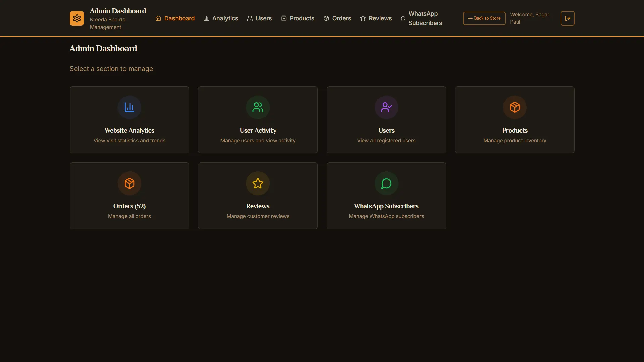Click the logout icon at top right
Screen dimensions: 644x362
click(567, 18)
